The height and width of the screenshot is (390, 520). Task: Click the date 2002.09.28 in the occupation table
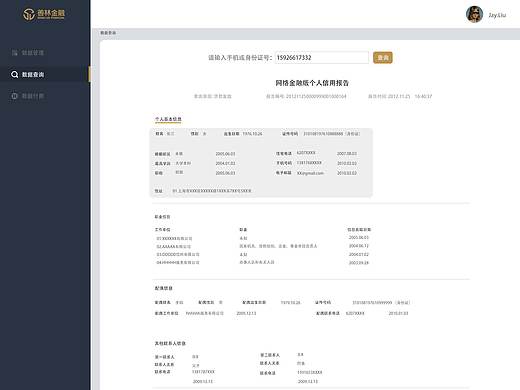359,263
